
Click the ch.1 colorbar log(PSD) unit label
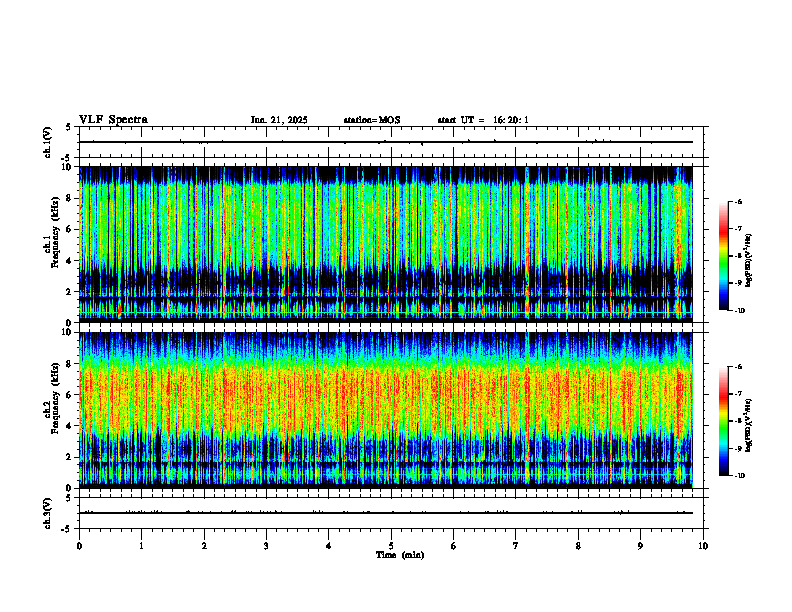[749, 260]
